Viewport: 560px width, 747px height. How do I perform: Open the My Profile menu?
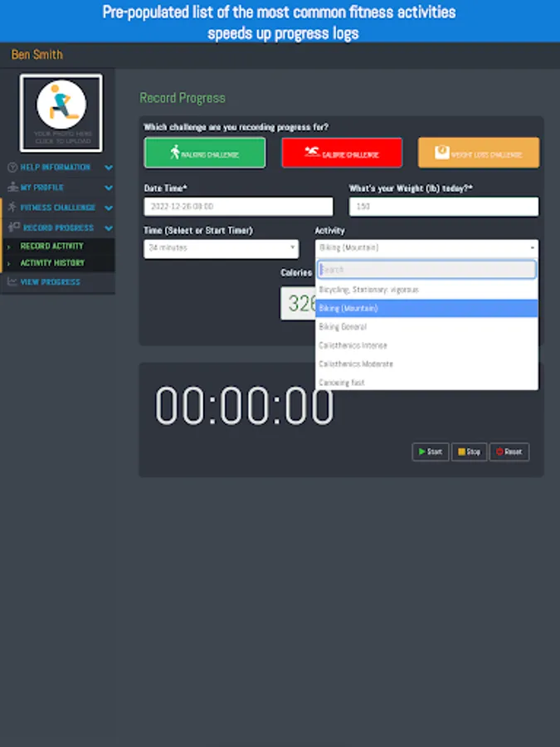(58, 188)
